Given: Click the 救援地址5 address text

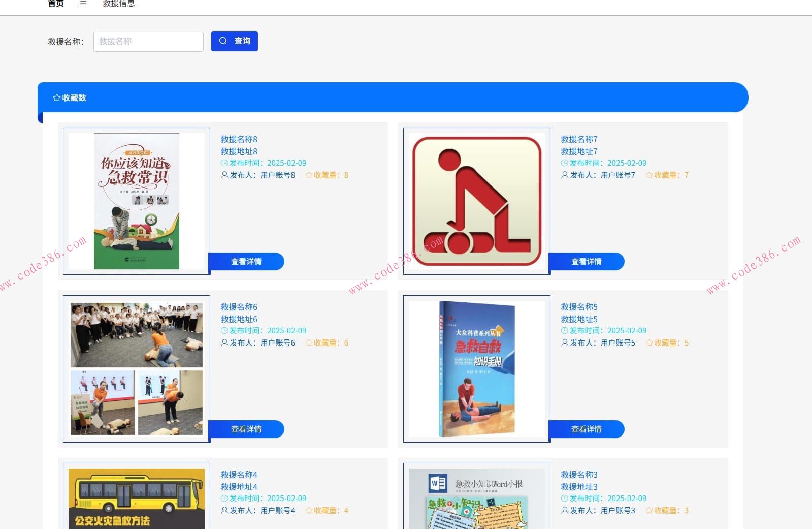Looking at the screenshot, I should 579,319.
